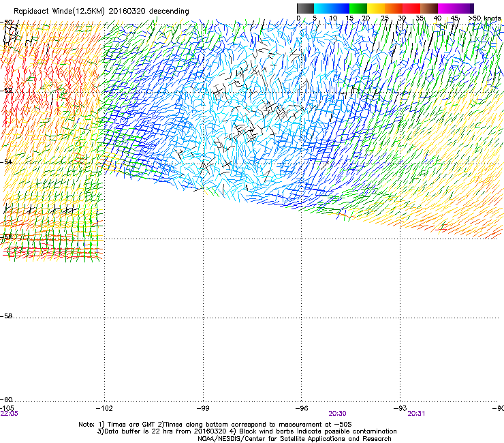Image resolution: width=504 pixels, height=443 pixels.
Task: Click the '-58' latitude label
Action: tap(6, 316)
